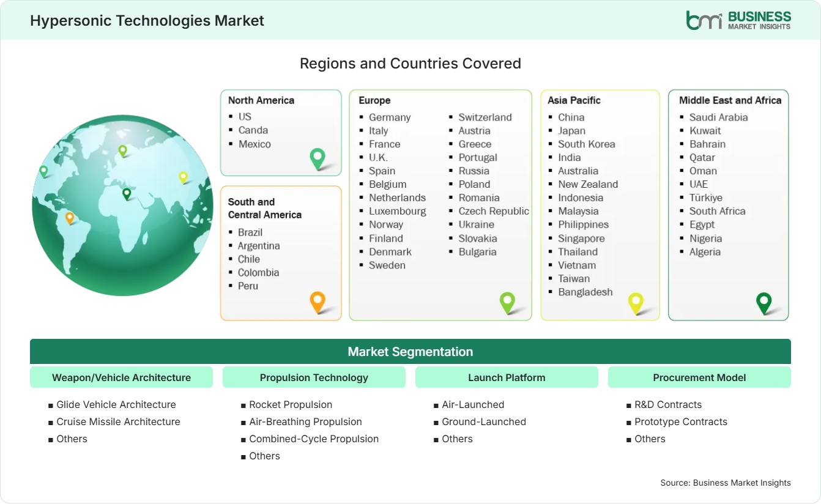
Task: Click 'Colombia' in the country list
Action: pos(258,272)
